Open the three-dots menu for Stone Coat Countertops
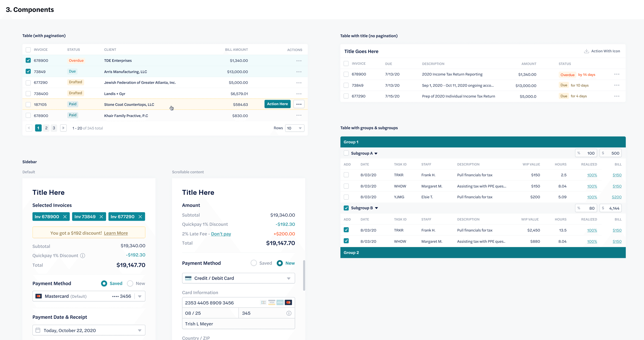The height and width of the screenshot is (340, 644). coord(299,104)
